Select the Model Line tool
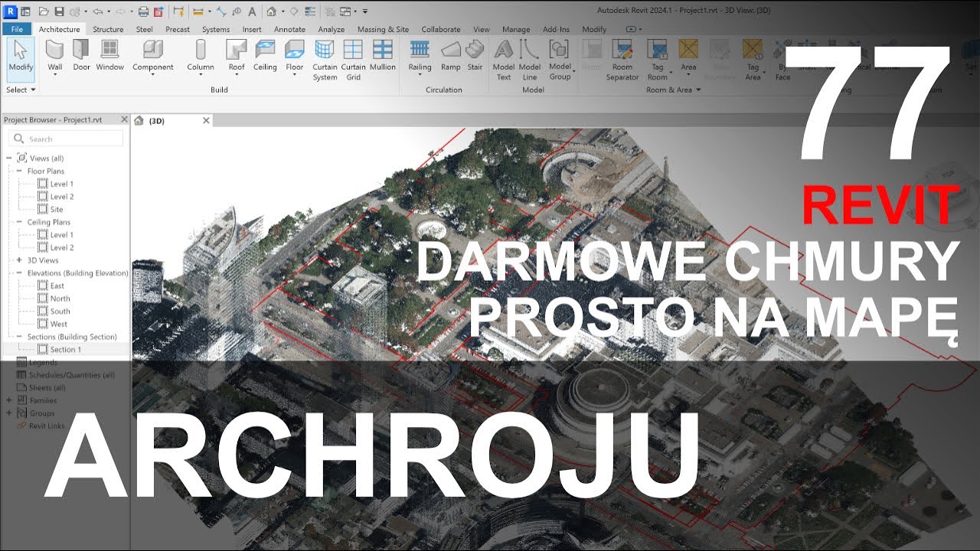Screen dimensions: 980x551 coord(530,61)
